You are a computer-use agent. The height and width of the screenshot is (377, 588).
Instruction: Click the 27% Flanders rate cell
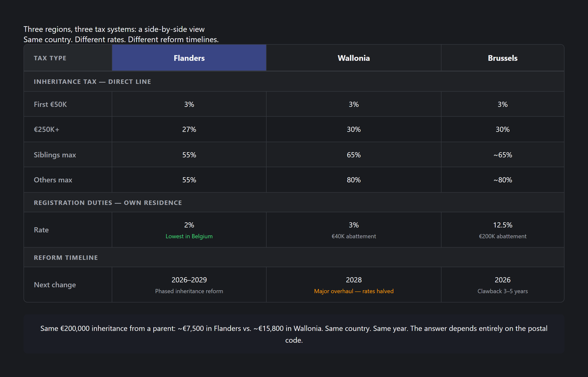pos(189,129)
